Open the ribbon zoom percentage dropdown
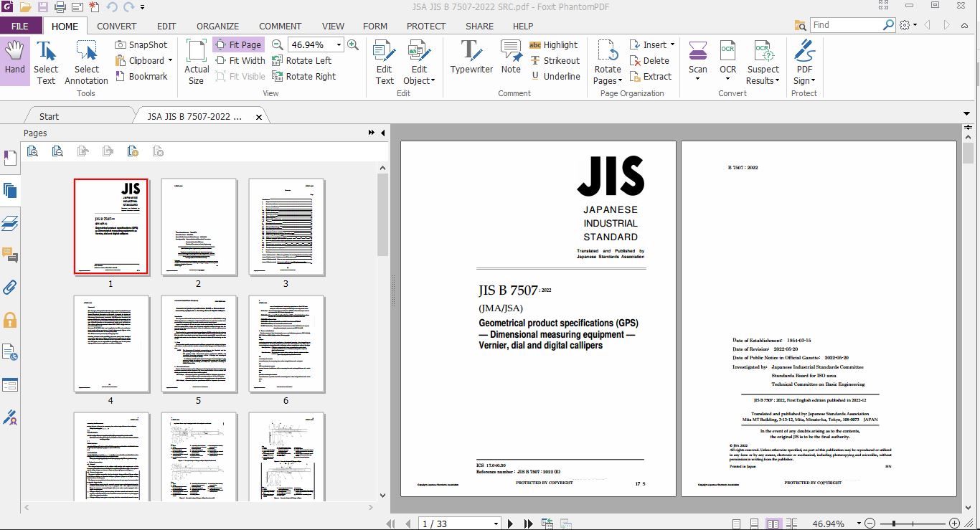The image size is (980, 530). [x=339, y=44]
